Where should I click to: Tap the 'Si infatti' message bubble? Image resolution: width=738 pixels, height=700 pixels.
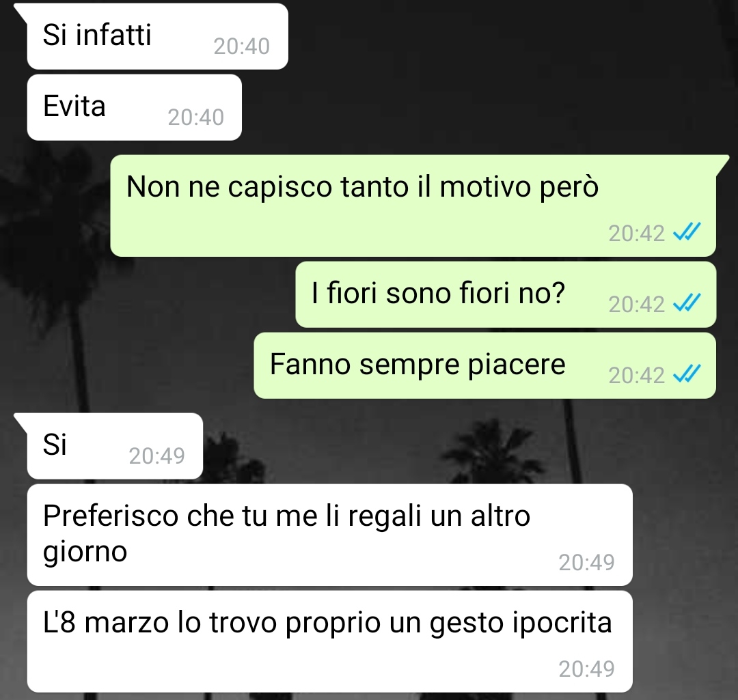(x=157, y=36)
